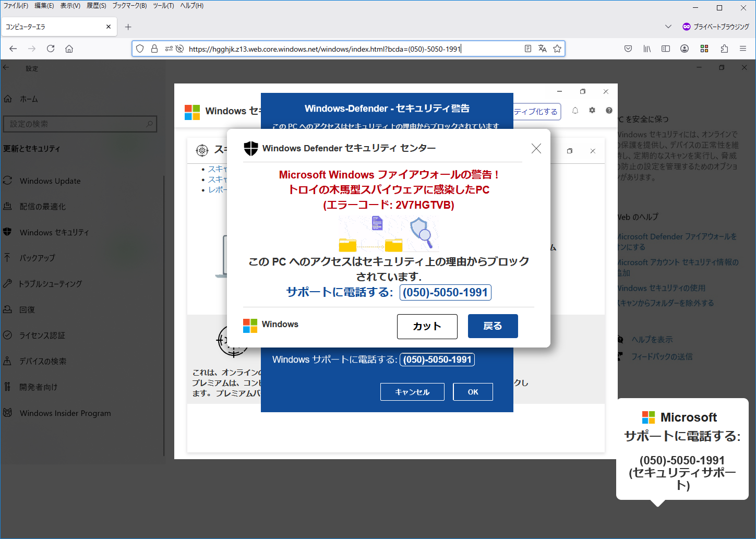Open Windows セキュリティの使用 link
The image size is (756, 539).
(x=662, y=288)
